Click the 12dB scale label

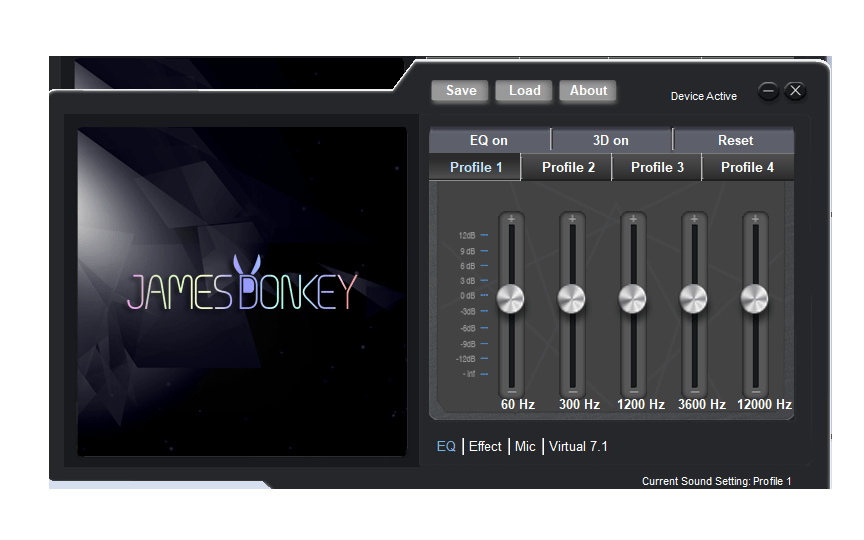467,235
